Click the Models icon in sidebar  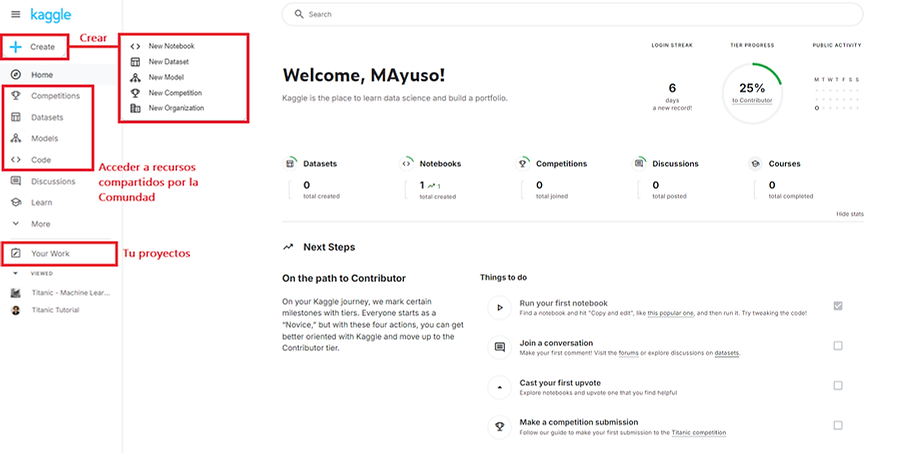16,139
